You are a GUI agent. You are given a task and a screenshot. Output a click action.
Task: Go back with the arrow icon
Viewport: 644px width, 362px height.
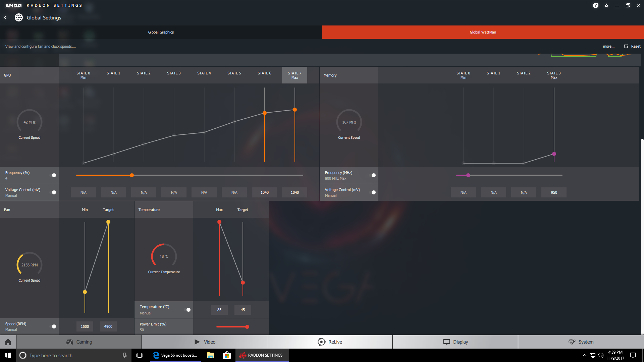click(x=5, y=17)
